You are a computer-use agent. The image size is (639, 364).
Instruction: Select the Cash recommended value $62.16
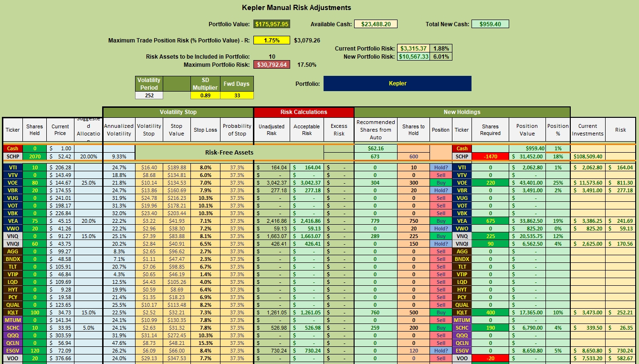point(375,148)
